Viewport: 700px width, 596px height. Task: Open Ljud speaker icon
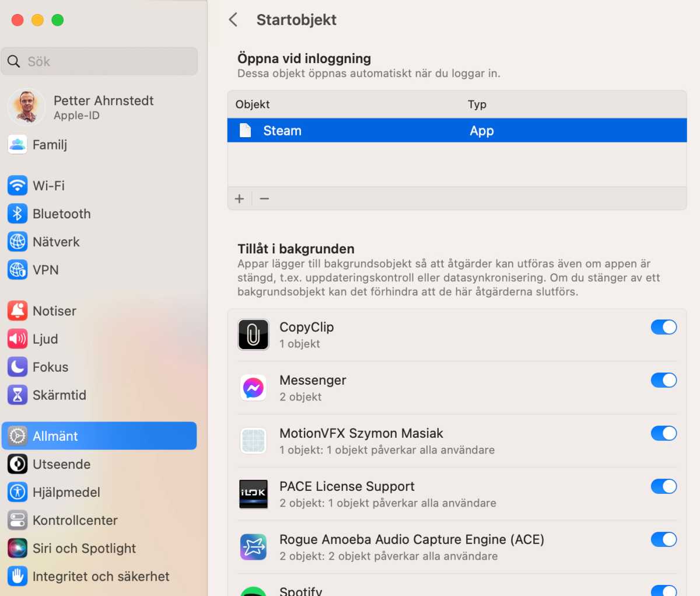click(17, 339)
